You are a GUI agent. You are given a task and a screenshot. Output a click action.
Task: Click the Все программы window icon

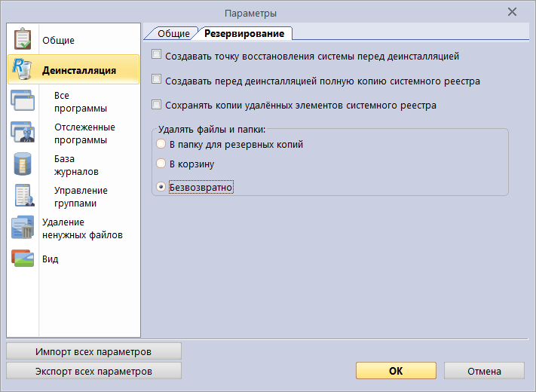(x=23, y=102)
